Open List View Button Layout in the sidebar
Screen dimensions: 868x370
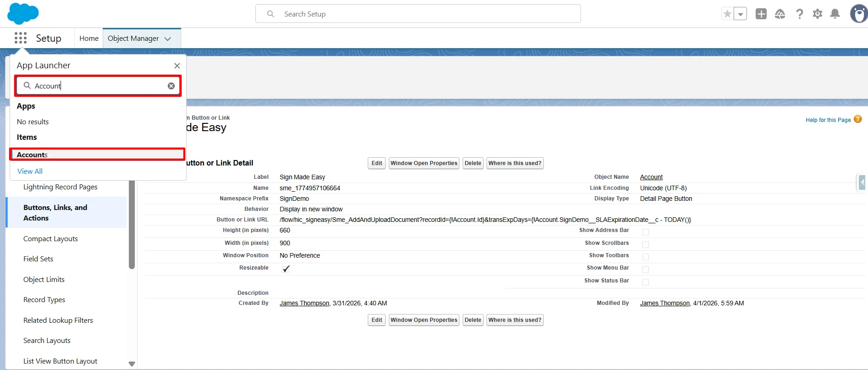pyautogui.click(x=60, y=361)
